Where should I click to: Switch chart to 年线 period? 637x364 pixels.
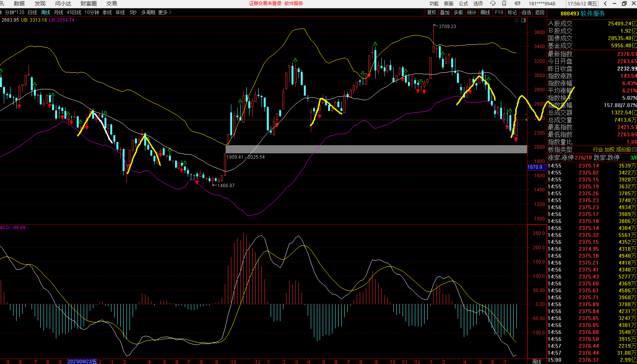[x=120, y=12]
